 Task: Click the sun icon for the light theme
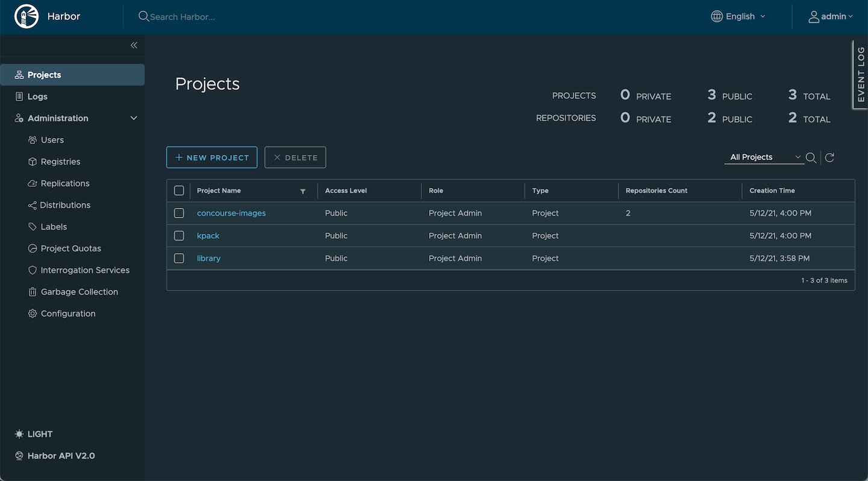[x=19, y=434]
